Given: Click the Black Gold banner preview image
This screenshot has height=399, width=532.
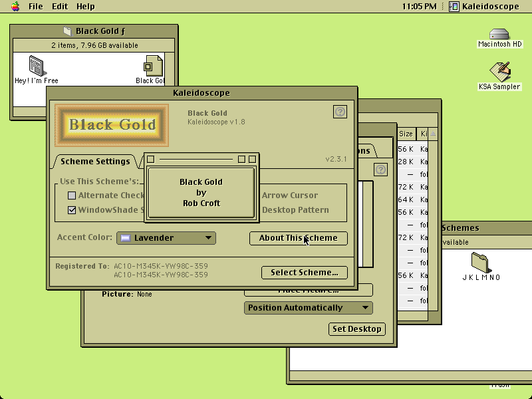Looking at the screenshot, I should coord(112,125).
